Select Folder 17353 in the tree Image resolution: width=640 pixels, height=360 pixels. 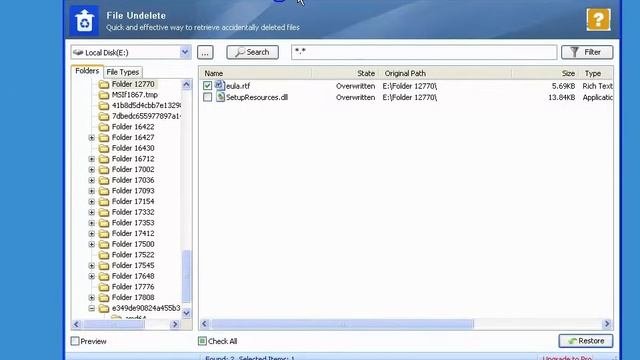[x=133, y=223]
